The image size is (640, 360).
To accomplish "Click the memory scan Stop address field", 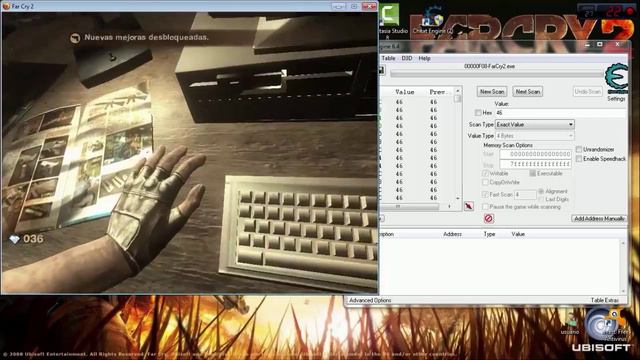I will pos(535,164).
